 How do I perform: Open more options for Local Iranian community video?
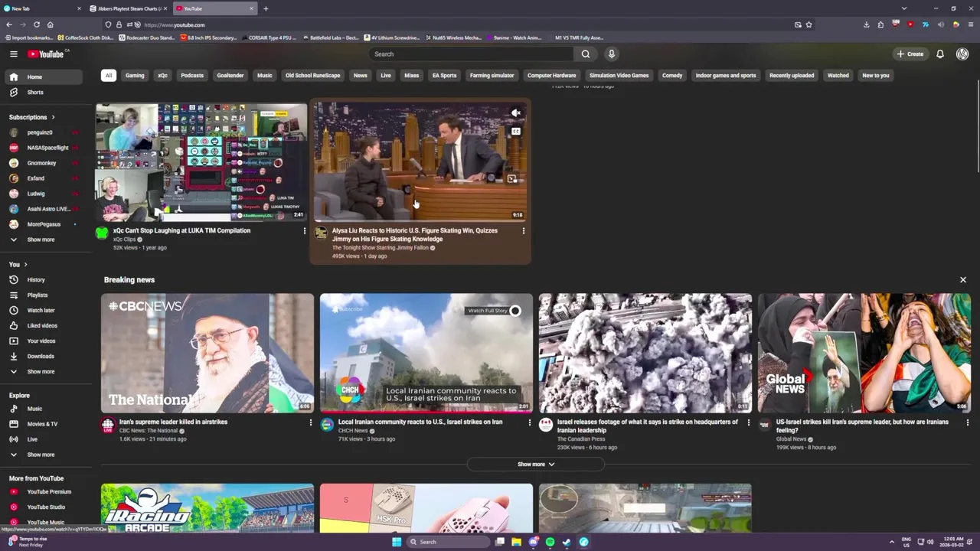[x=529, y=422]
